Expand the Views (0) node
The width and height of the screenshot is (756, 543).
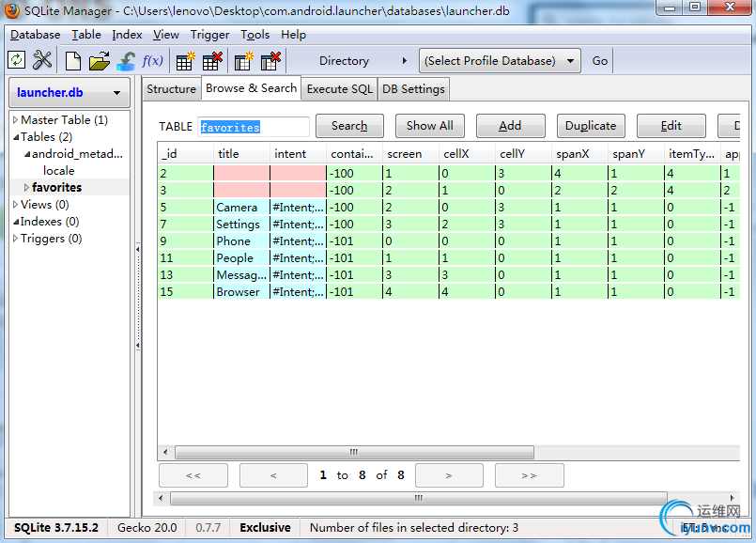pyautogui.click(x=15, y=205)
